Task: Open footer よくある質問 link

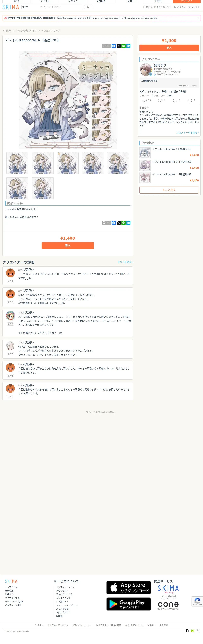Action: pos(62,609)
